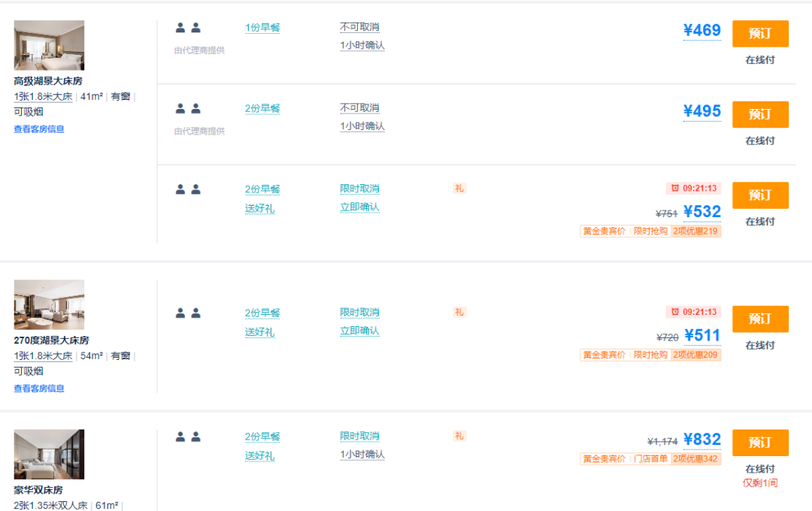Book the ¥832 豪华双床房 room
This screenshot has width=812, height=511.
pos(760,443)
